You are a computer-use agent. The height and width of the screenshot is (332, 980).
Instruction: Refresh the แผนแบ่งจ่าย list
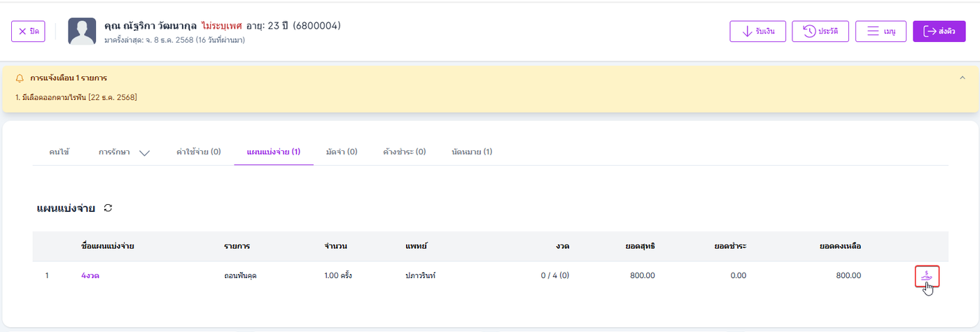point(108,208)
